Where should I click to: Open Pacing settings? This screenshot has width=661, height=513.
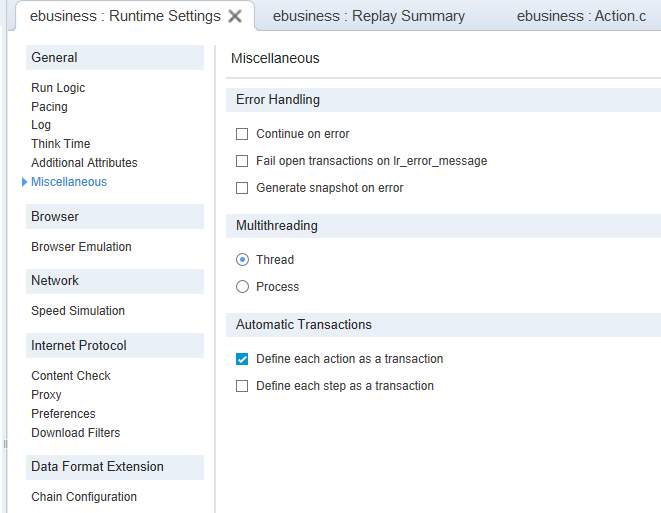49,107
